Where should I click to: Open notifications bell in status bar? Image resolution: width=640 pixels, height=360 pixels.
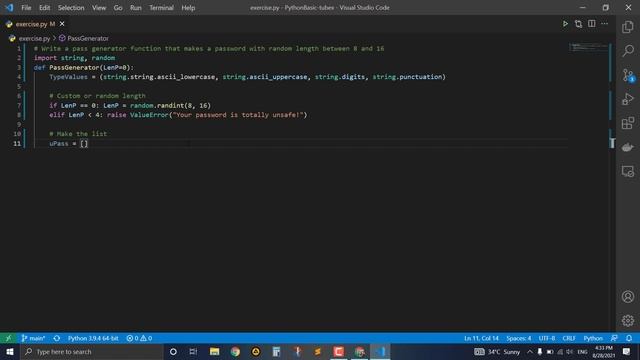point(629,338)
